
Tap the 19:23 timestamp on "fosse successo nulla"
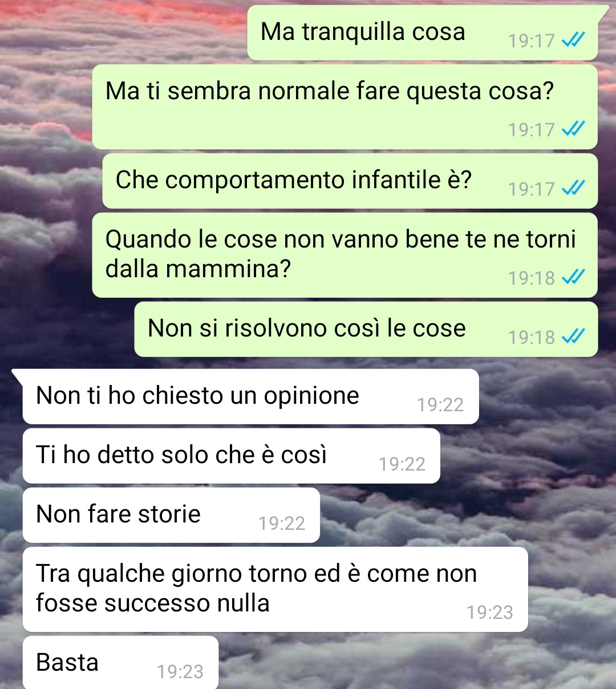pyautogui.click(x=490, y=612)
